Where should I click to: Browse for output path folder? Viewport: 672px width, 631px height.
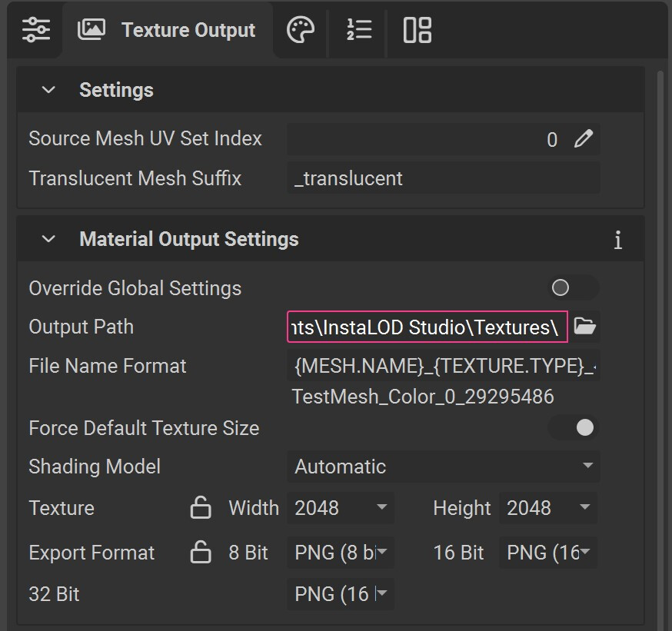click(585, 327)
